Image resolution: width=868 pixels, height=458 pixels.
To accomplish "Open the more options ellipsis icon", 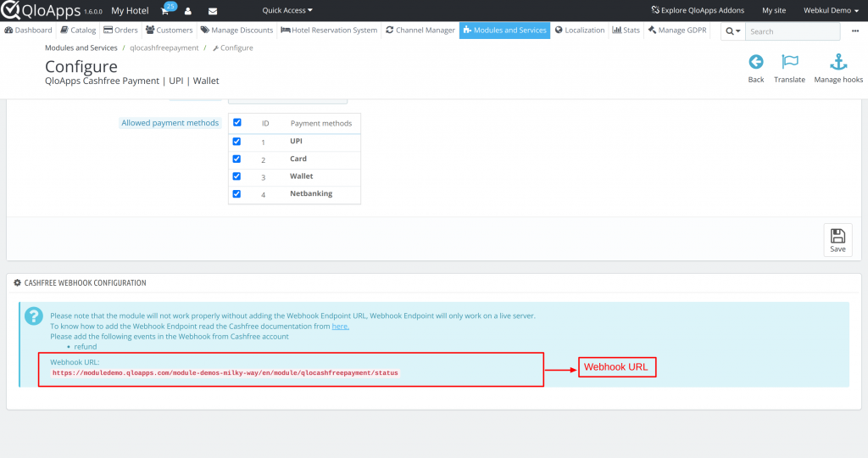I will [x=855, y=31].
